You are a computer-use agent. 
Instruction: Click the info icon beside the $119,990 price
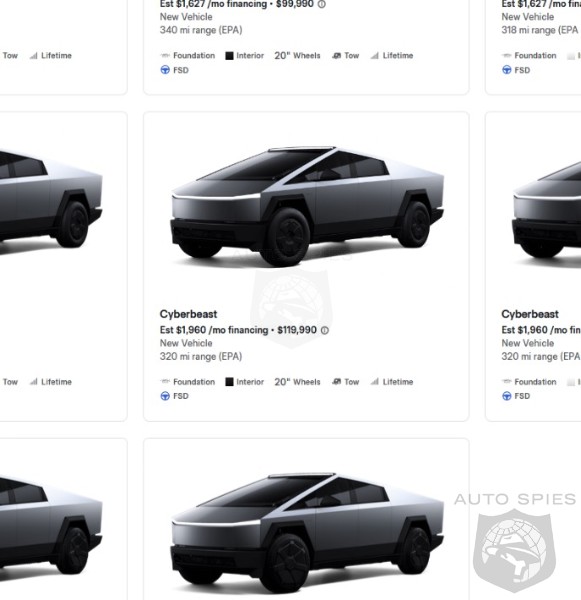click(x=325, y=330)
